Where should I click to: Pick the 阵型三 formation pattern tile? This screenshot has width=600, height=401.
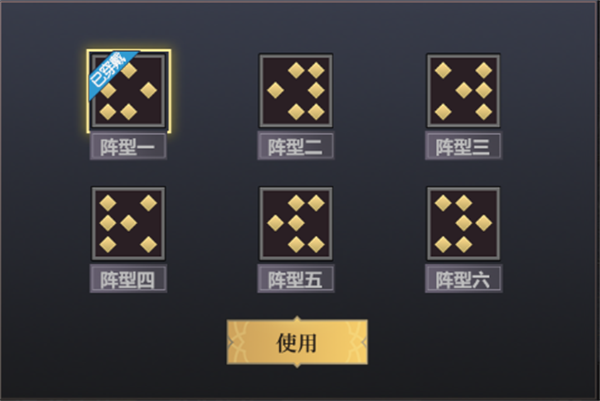pos(463,91)
